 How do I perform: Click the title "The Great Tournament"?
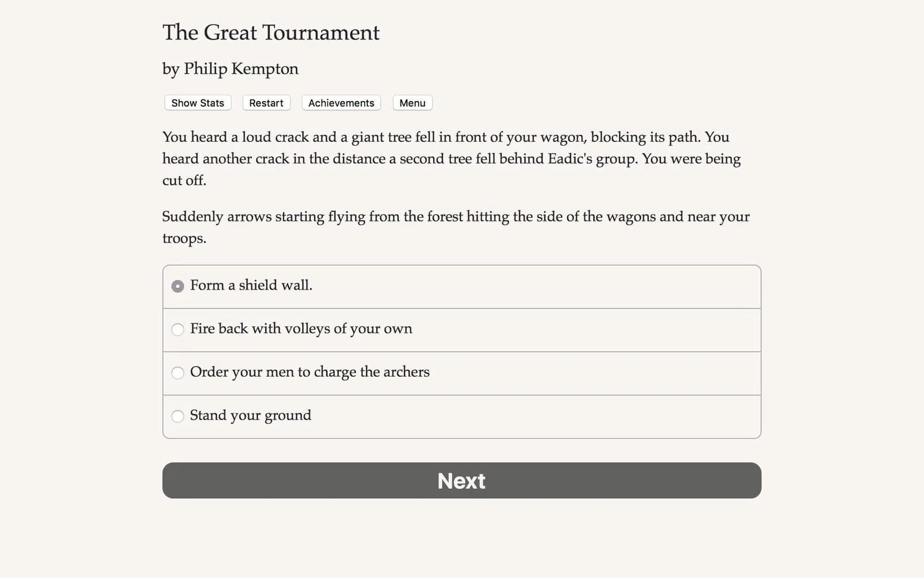click(x=271, y=33)
